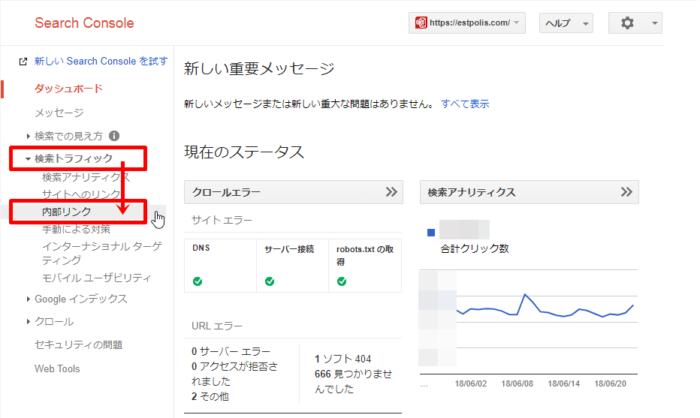Click the クロールエラー panel header
Viewport: 700px width, 418px height.
click(293, 192)
